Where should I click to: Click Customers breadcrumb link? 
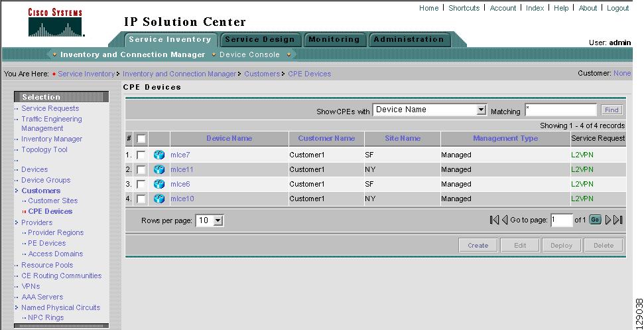click(262, 74)
